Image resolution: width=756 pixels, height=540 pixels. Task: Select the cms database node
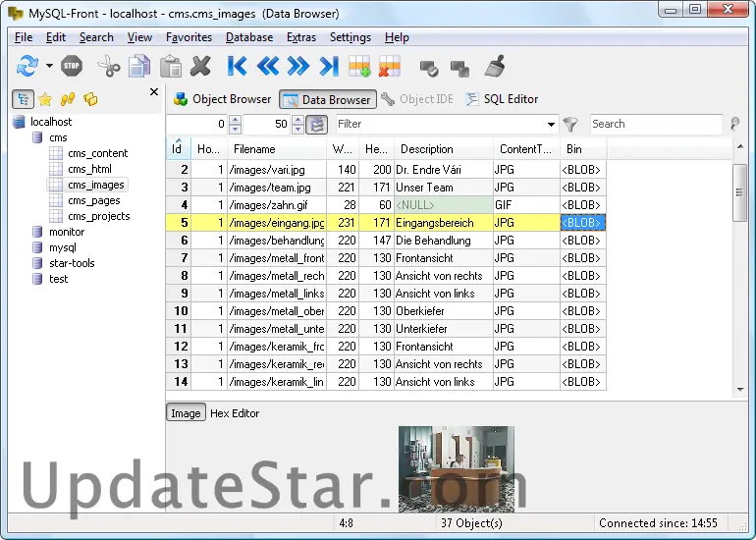pos(58,137)
